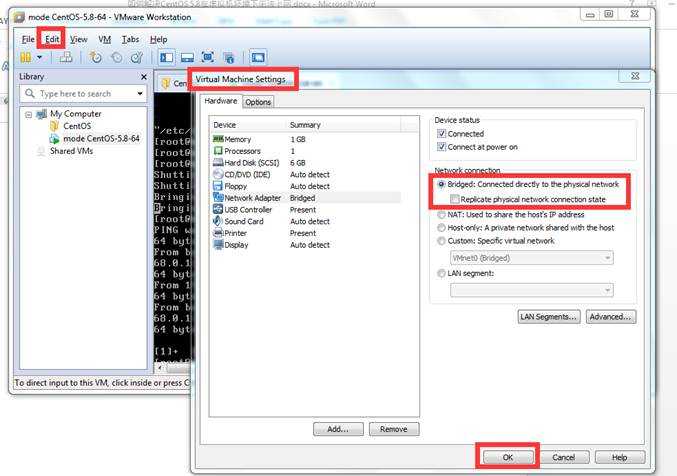
Task: Select the Sound Card device
Action: [x=307, y=221]
